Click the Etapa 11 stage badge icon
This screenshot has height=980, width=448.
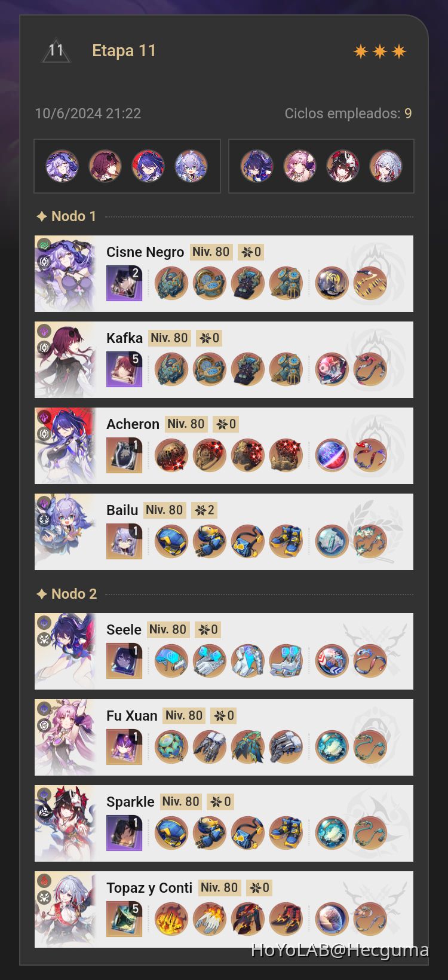(56, 51)
